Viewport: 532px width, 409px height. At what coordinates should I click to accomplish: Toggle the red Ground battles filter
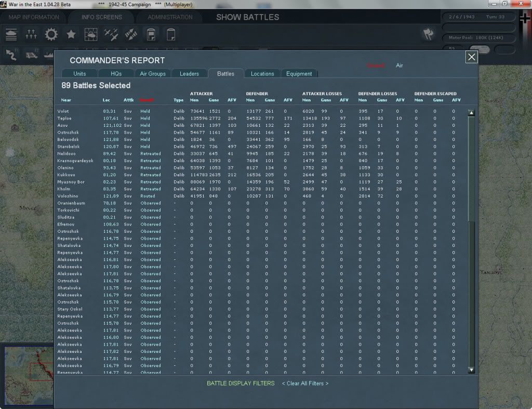tap(376, 65)
